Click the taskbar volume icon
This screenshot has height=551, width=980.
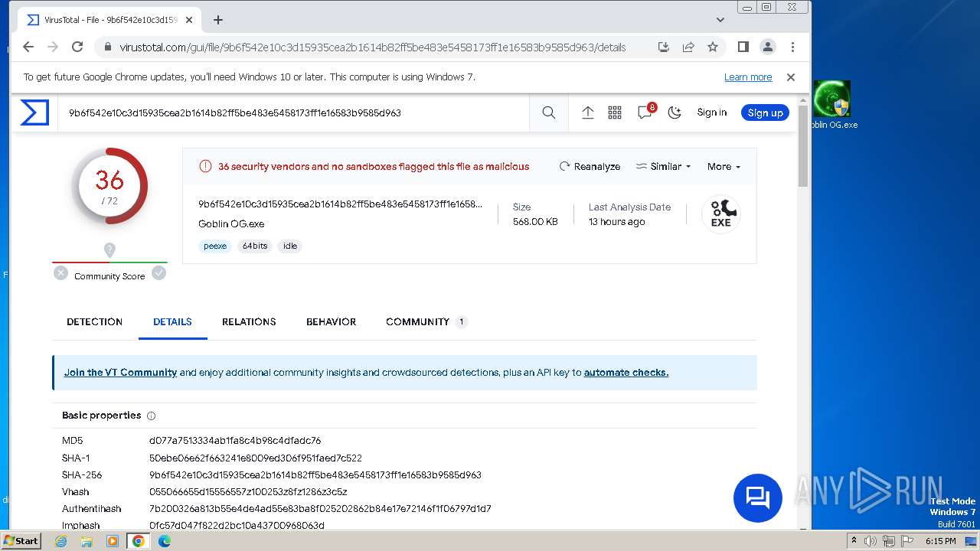click(870, 541)
